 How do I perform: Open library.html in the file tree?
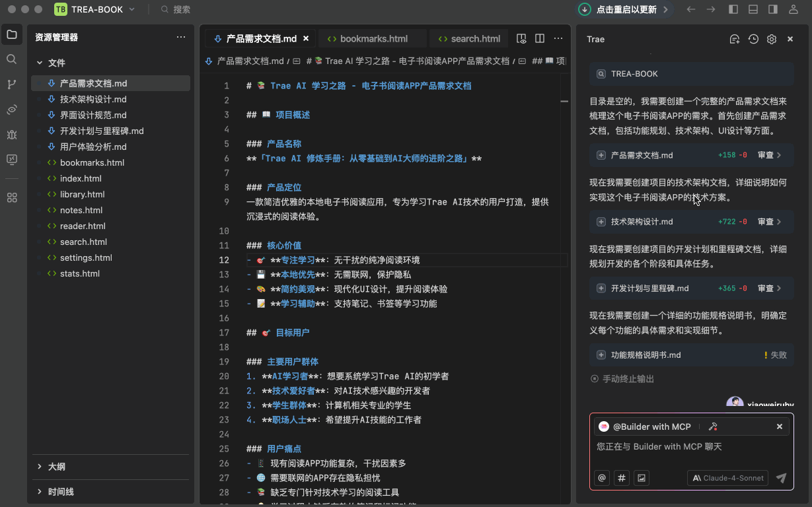coord(110,194)
